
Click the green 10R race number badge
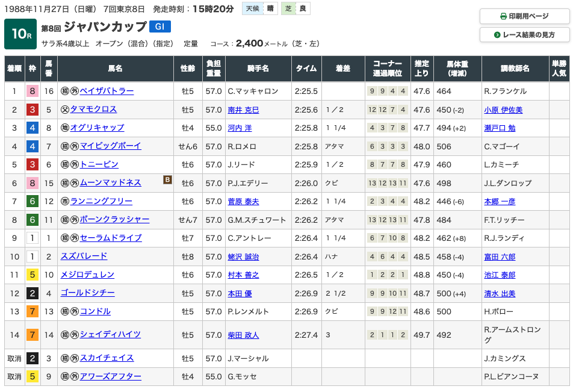coord(20,34)
